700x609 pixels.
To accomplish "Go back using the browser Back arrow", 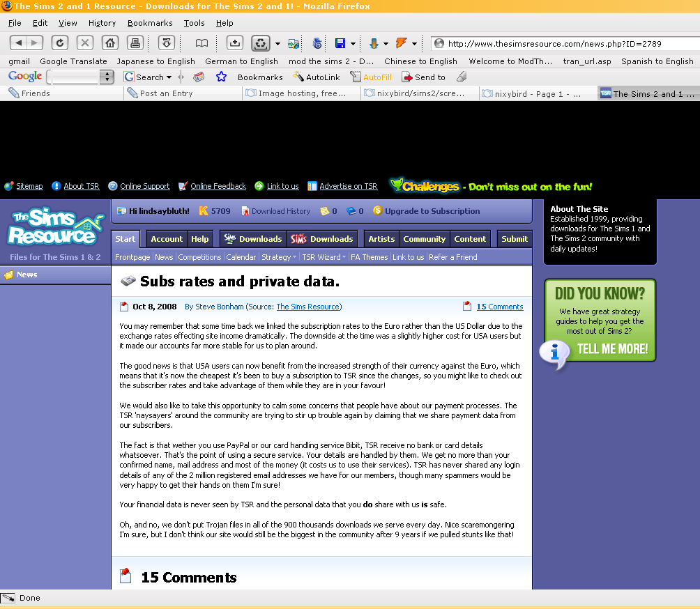I will 18,43.
